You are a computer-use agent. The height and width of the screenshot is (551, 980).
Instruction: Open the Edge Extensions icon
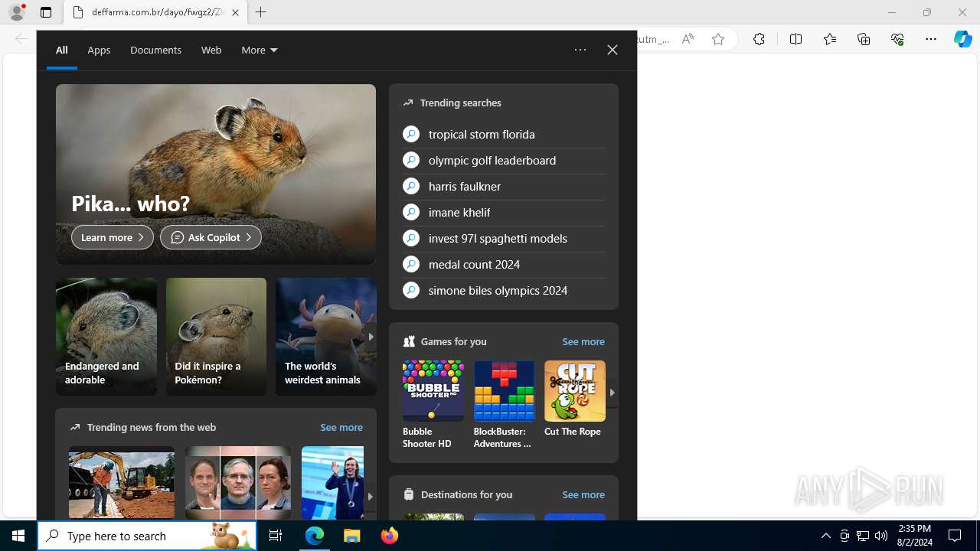759,39
